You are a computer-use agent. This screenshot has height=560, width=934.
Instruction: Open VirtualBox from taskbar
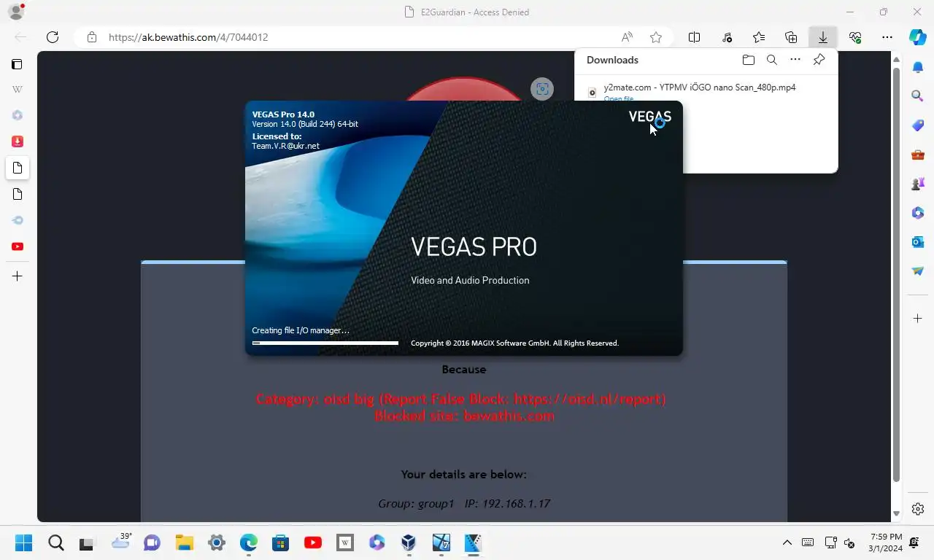(x=409, y=542)
